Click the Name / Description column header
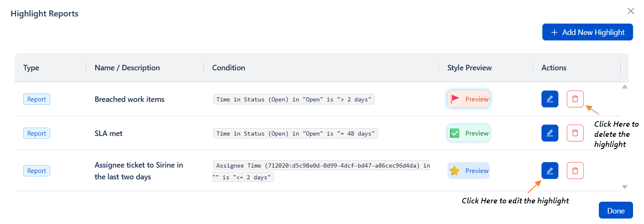 (127, 68)
